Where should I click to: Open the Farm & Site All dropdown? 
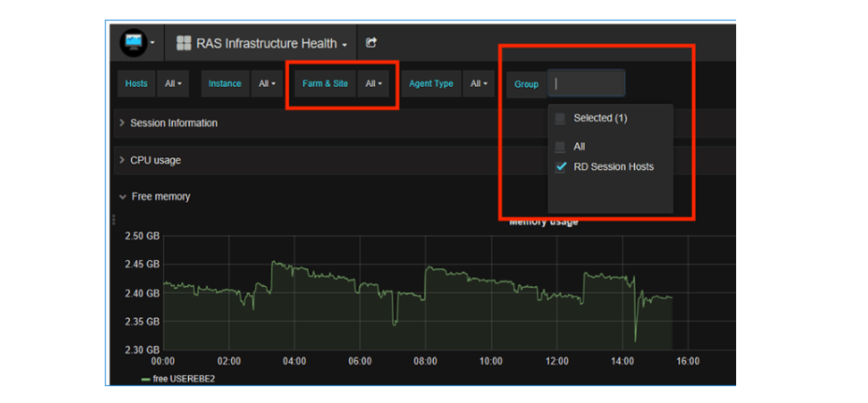(373, 83)
